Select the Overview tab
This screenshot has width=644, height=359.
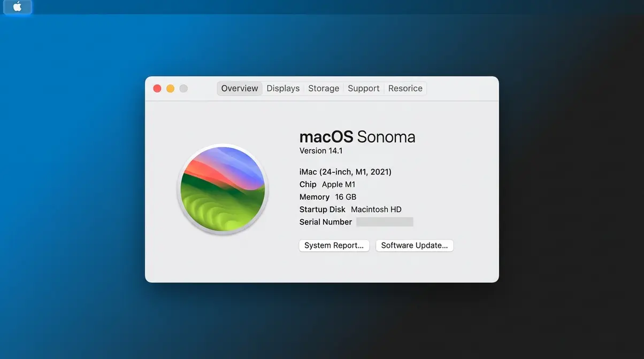240,88
